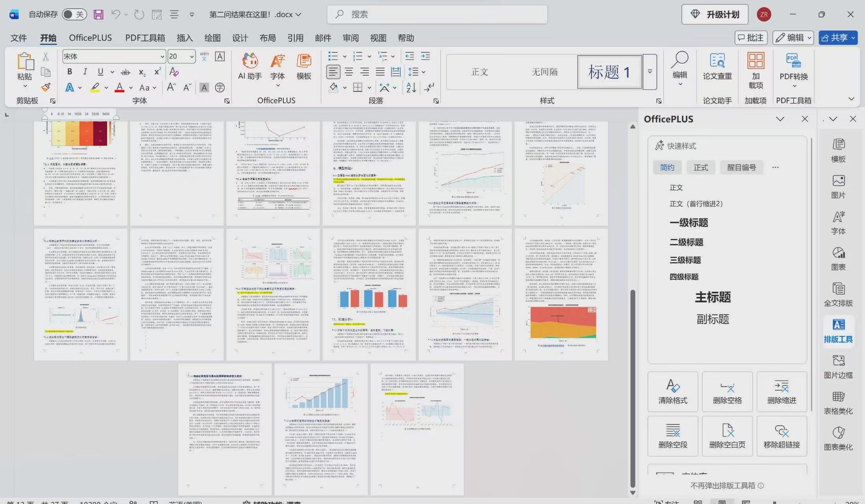The height and width of the screenshot is (504, 865).
Task: Open 图片边框 sidebar tool
Action: point(838,367)
